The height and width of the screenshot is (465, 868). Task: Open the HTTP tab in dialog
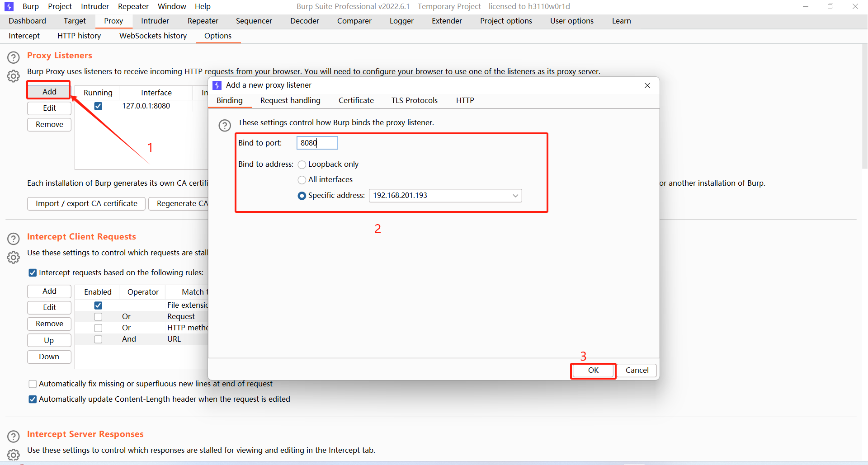coord(465,100)
